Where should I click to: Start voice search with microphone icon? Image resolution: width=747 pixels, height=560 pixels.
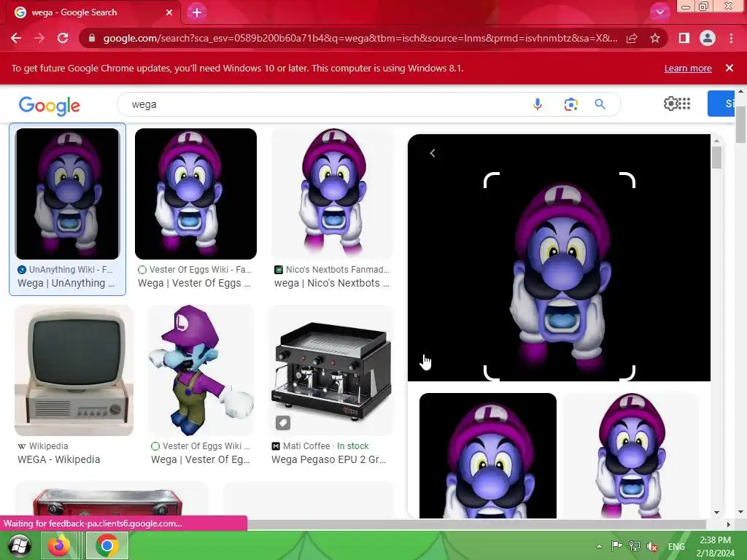pyautogui.click(x=538, y=104)
